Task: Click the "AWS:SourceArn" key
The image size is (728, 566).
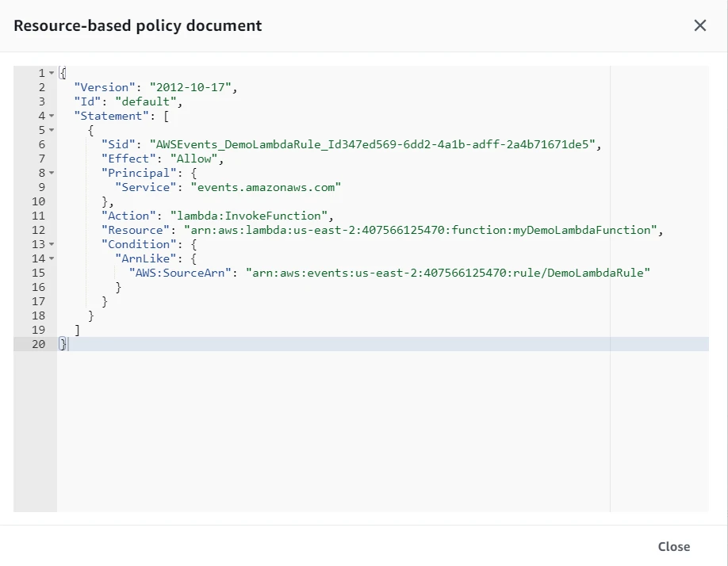Action: (181, 273)
